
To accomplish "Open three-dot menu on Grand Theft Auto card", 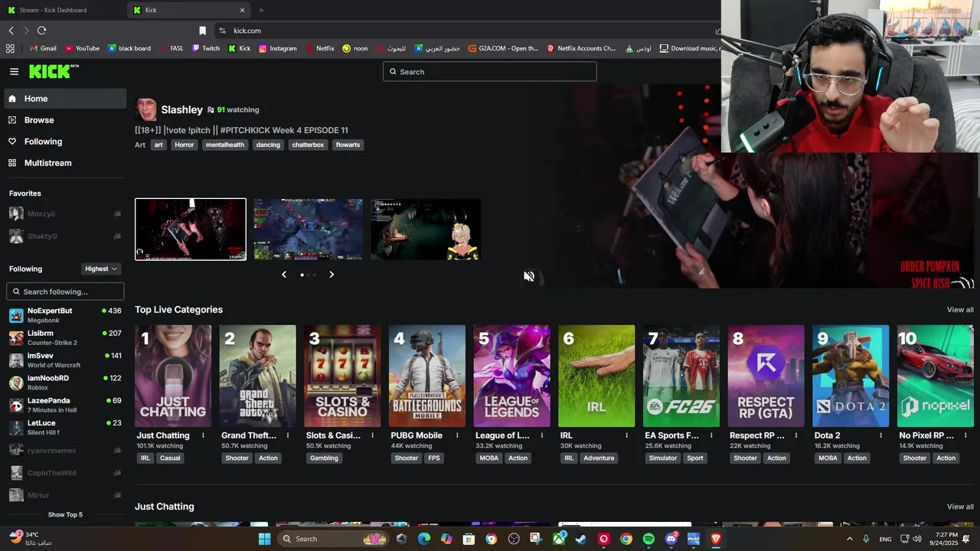I will (x=288, y=435).
